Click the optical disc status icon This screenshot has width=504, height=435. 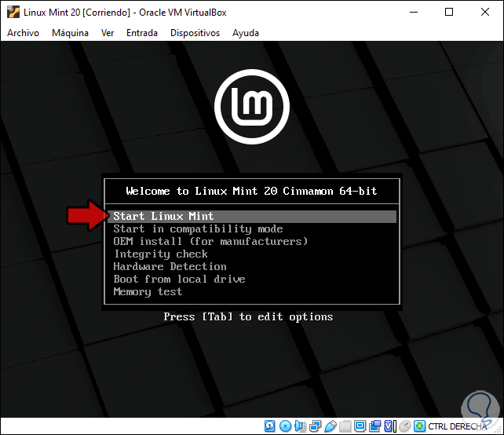click(286, 426)
